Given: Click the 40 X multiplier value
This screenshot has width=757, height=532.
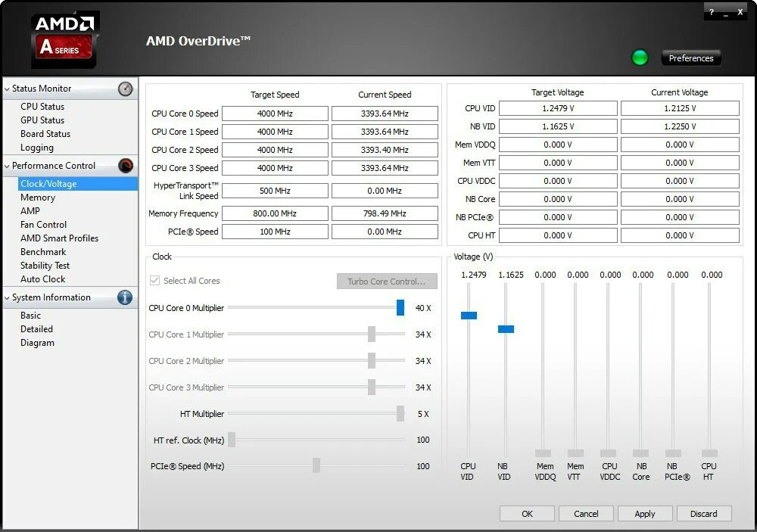Looking at the screenshot, I should click(423, 308).
